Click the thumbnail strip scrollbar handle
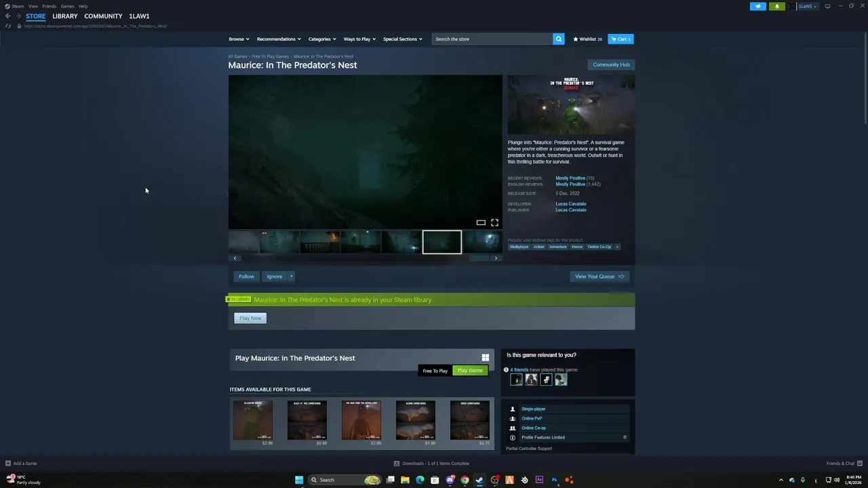 (x=479, y=258)
